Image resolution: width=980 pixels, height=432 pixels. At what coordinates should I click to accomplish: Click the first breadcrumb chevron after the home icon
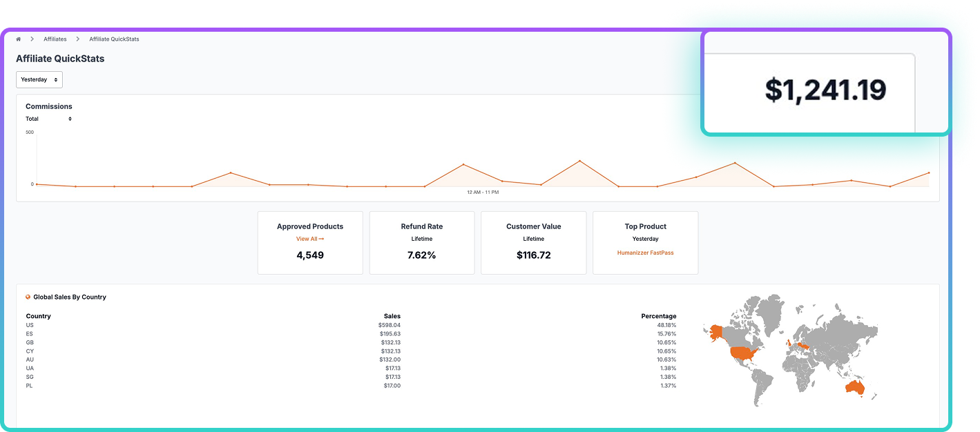[32, 39]
